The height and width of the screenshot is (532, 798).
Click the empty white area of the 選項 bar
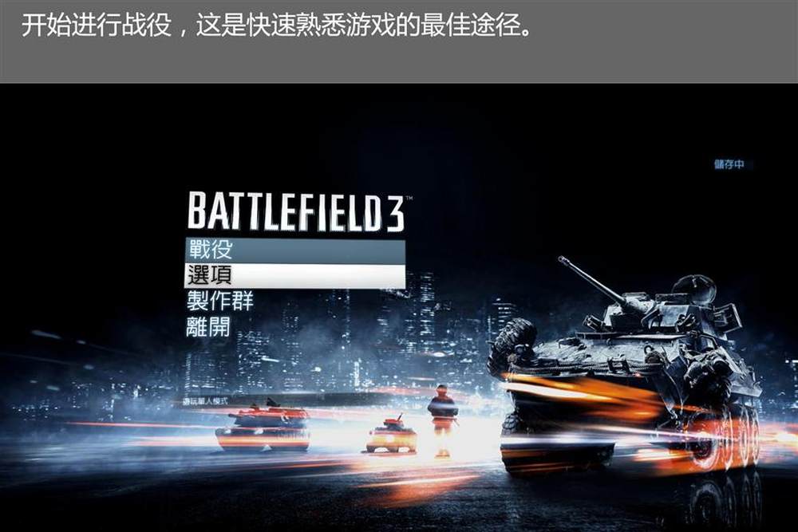pos(320,276)
